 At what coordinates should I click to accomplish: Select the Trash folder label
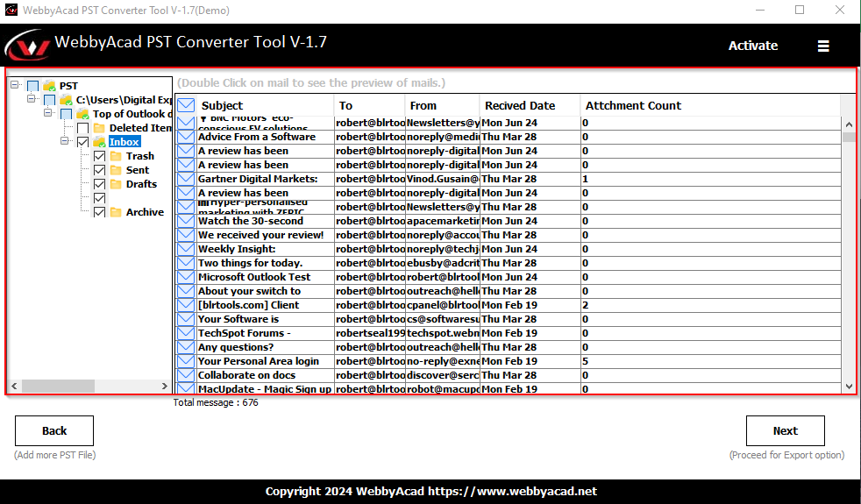(140, 156)
